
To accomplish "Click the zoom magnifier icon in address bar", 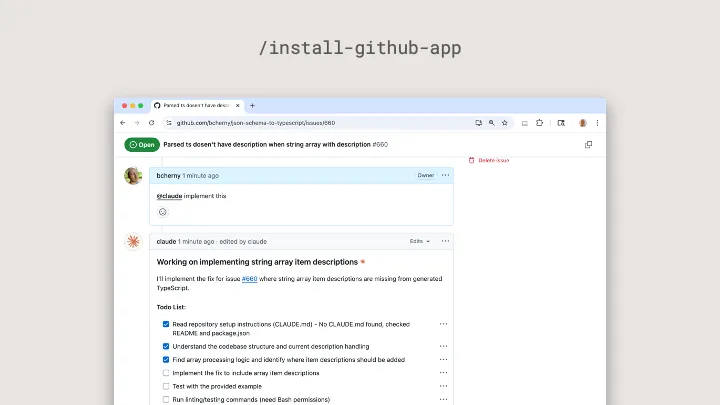I will (x=492, y=123).
